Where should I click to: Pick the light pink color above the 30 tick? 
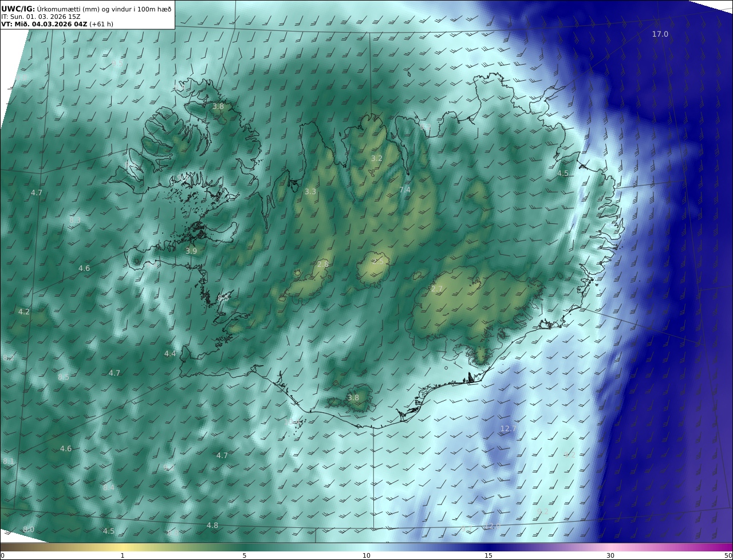pos(610,547)
